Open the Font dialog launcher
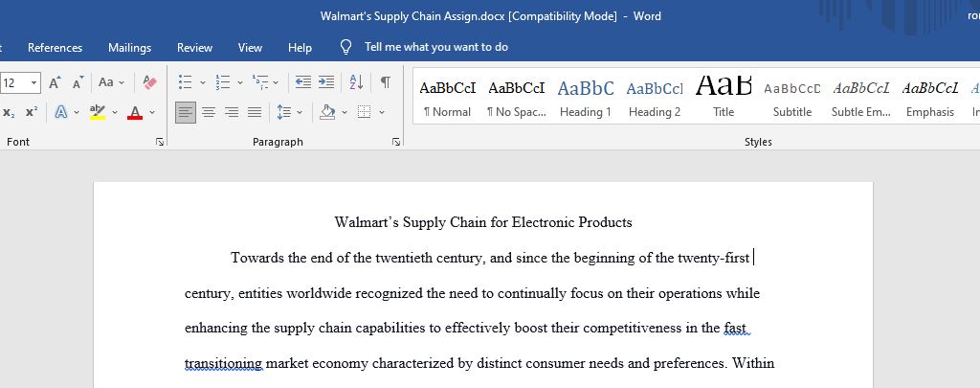The width and height of the screenshot is (980, 388). pyautogui.click(x=160, y=142)
